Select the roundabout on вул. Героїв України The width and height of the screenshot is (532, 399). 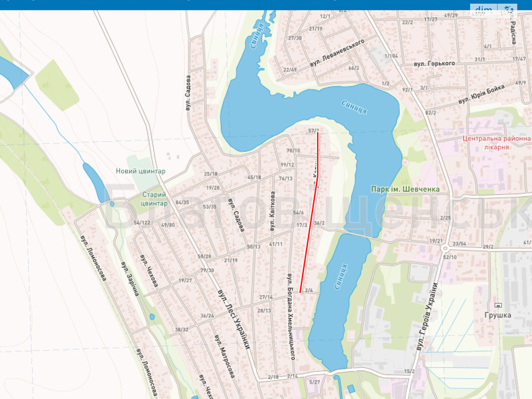point(445,248)
